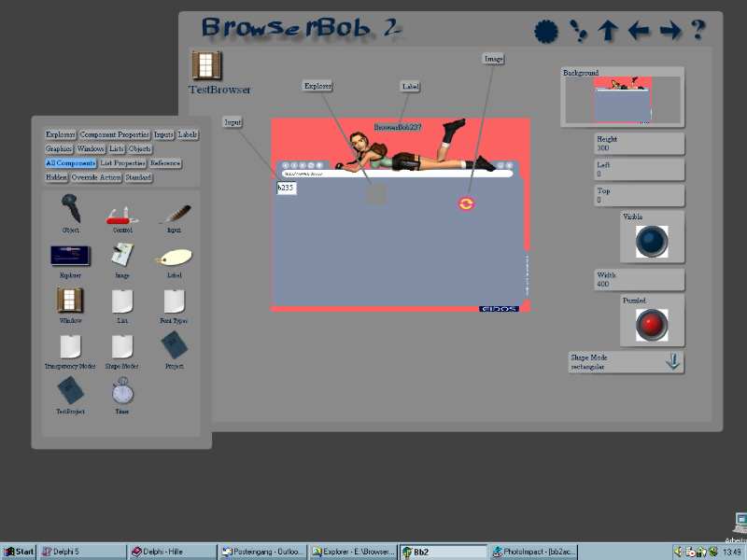Image resolution: width=747 pixels, height=560 pixels.
Task: Click the white address bar in canvas
Action: click(397, 174)
